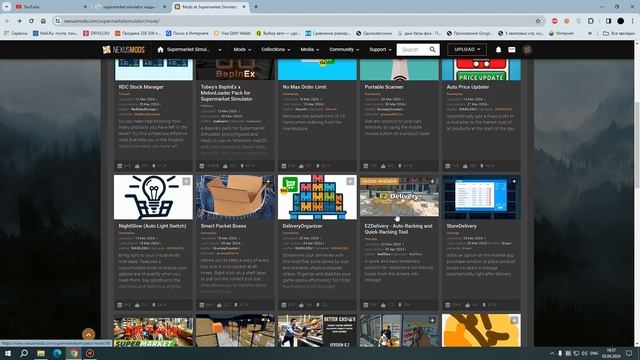Click the browser home button

click(x=43, y=21)
